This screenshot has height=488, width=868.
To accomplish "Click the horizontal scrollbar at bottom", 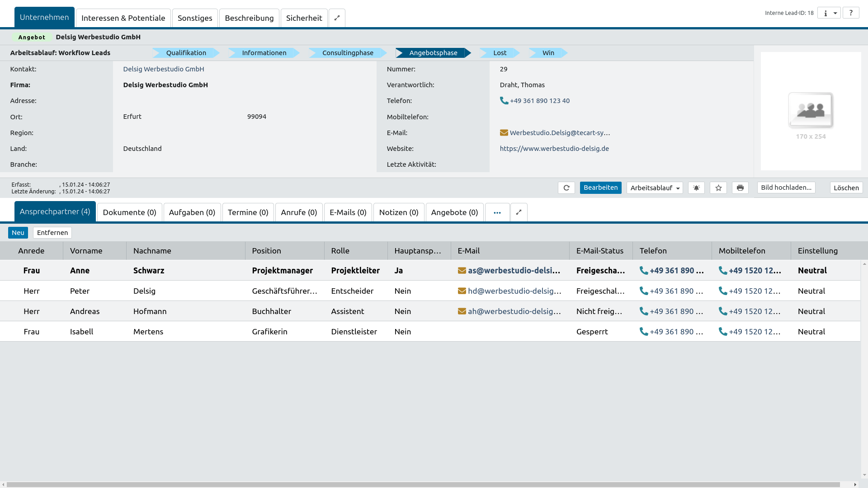I will click(423, 484).
